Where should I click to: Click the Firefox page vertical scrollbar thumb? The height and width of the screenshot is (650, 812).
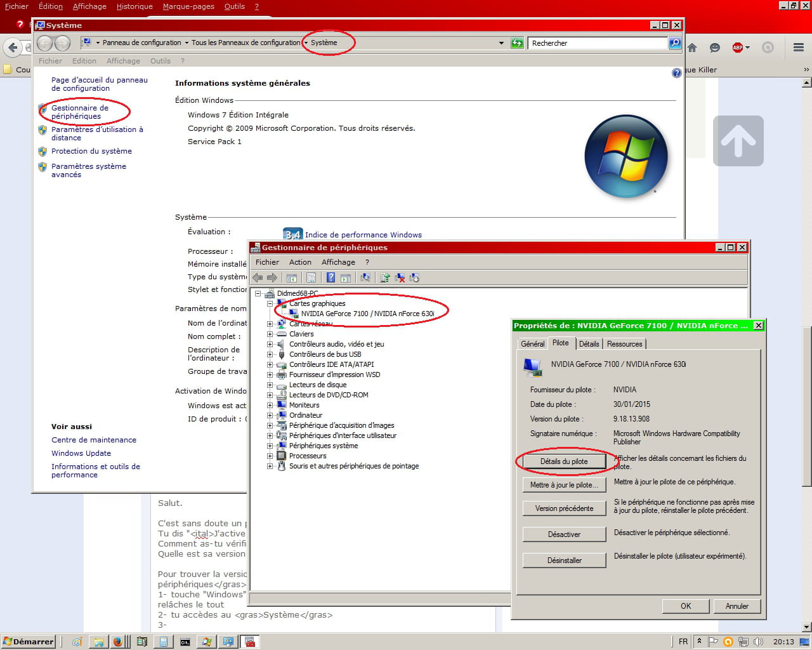point(806,406)
